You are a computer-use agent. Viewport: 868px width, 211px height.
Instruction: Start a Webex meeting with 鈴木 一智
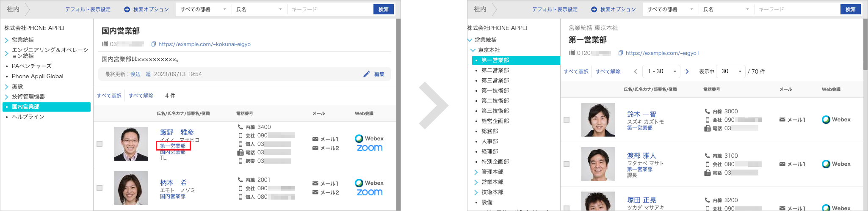coord(836,120)
